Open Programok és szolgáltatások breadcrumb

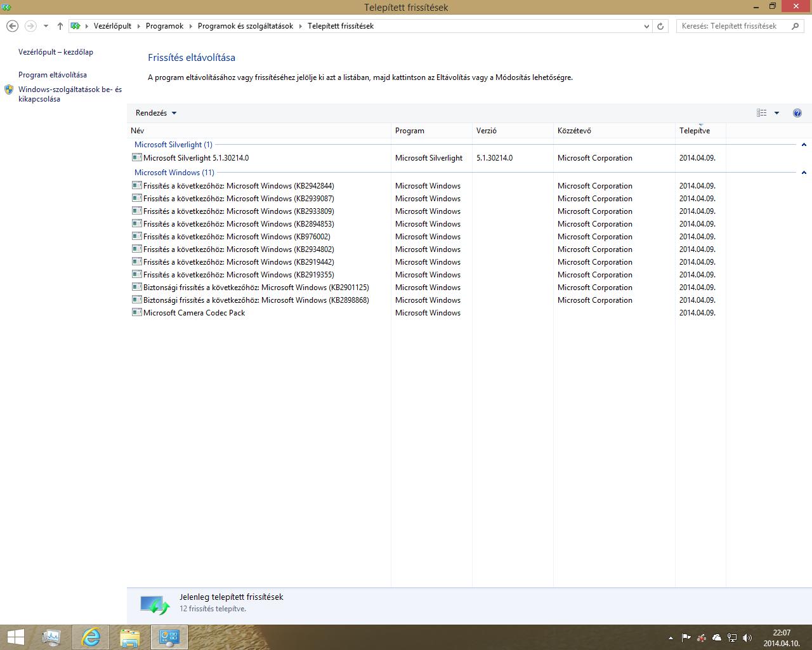point(246,26)
